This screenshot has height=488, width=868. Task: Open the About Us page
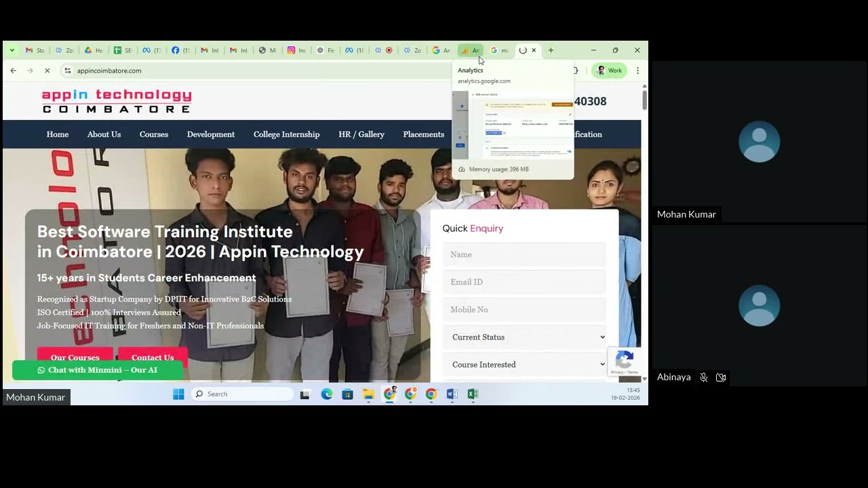click(104, 134)
